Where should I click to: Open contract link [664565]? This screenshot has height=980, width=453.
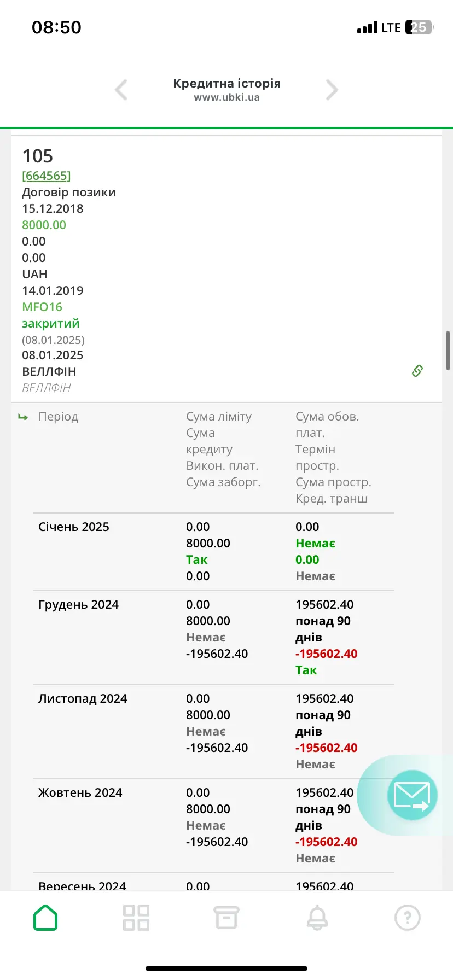tap(47, 176)
